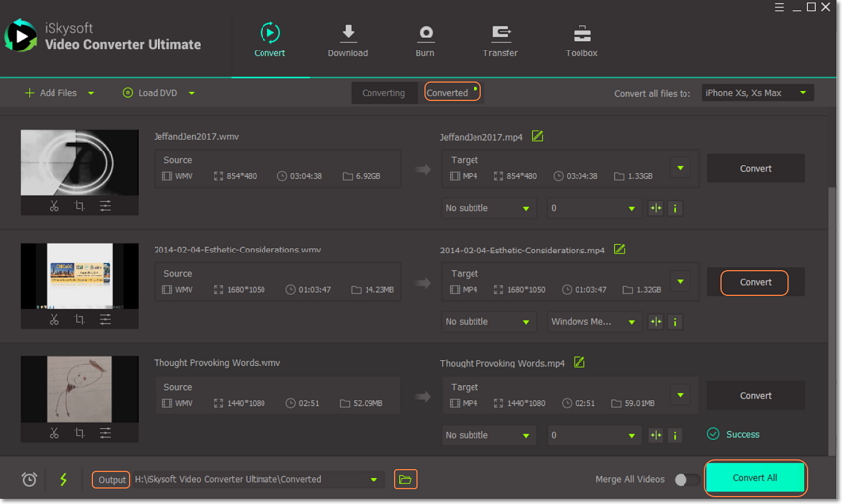Open the output path dropdown
Viewport: 842px width, 504px height.
coord(374,480)
